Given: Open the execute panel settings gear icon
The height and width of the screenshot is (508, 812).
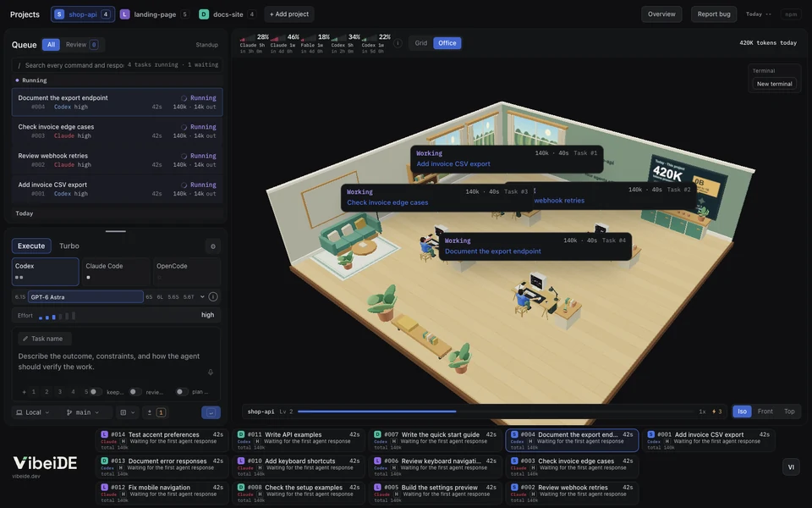Looking at the screenshot, I should (213, 246).
